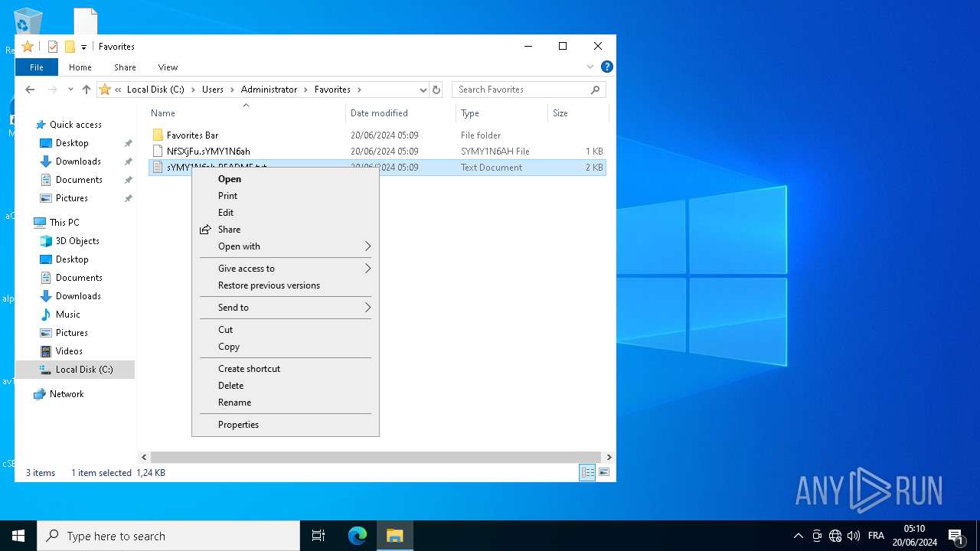Screen dimensions: 980x551
Task: Open the blue Help question mark icon
Action: 606,67
